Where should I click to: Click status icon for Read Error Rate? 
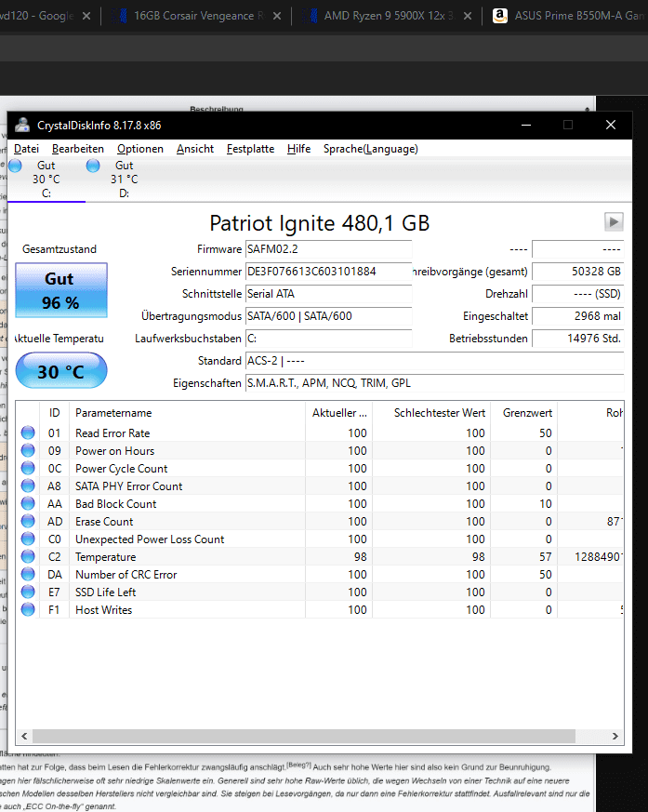click(x=28, y=433)
